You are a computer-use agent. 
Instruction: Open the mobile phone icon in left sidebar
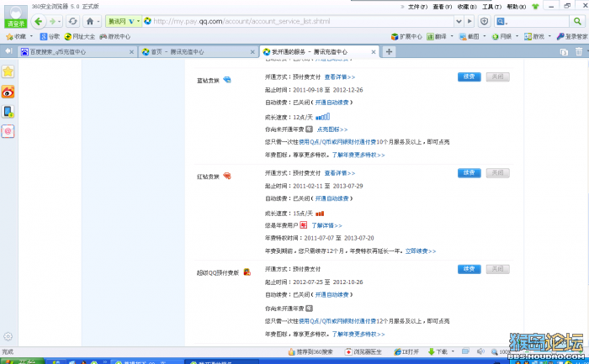click(x=8, y=112)
